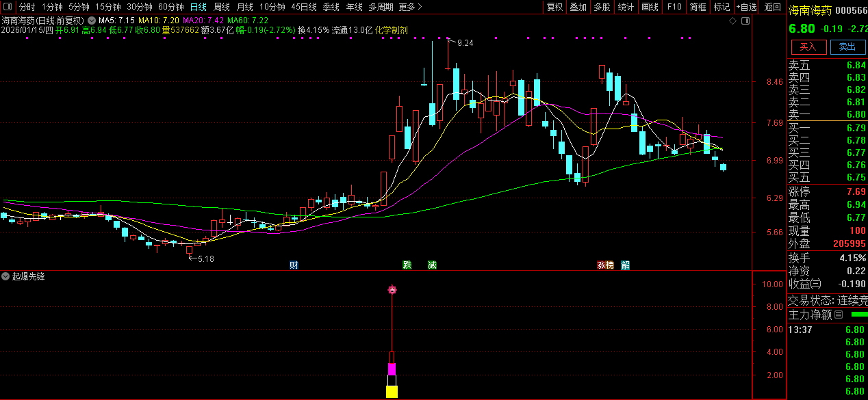Click the 解 info marker on the chart

click(626, 265)
